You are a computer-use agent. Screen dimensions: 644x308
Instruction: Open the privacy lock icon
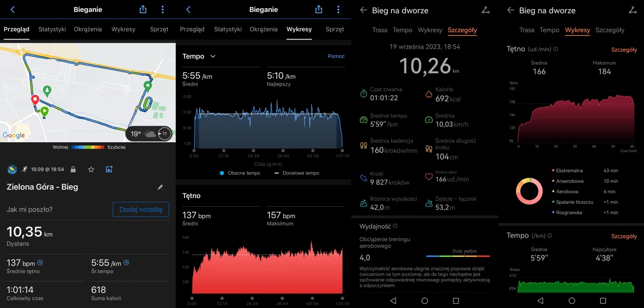74,169
